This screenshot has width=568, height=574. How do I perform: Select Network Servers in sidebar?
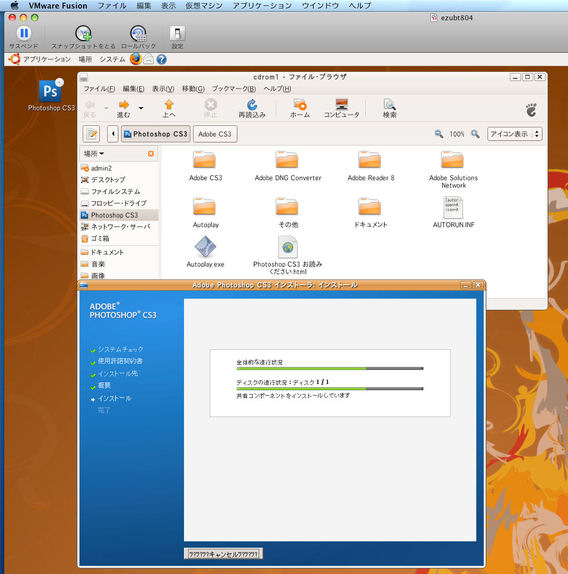119,227
